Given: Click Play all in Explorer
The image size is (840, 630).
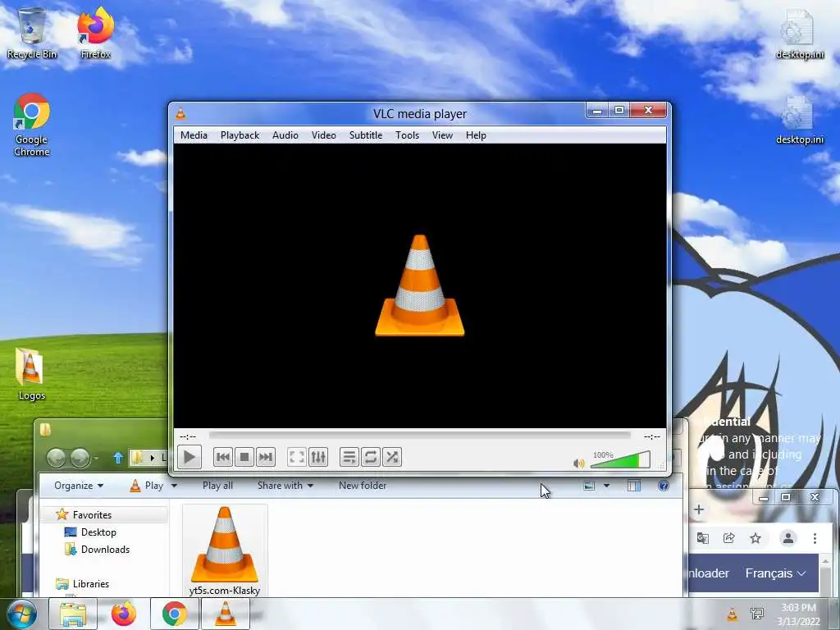Looking at the screenshot, I should [x=217, y=486].
